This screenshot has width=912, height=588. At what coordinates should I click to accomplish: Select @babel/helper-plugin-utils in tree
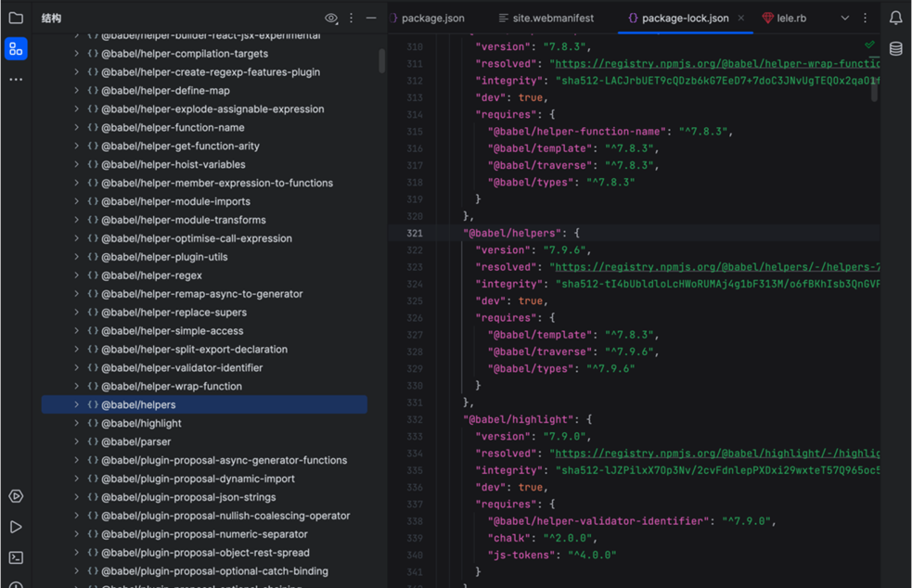click(x=164, y=257)
